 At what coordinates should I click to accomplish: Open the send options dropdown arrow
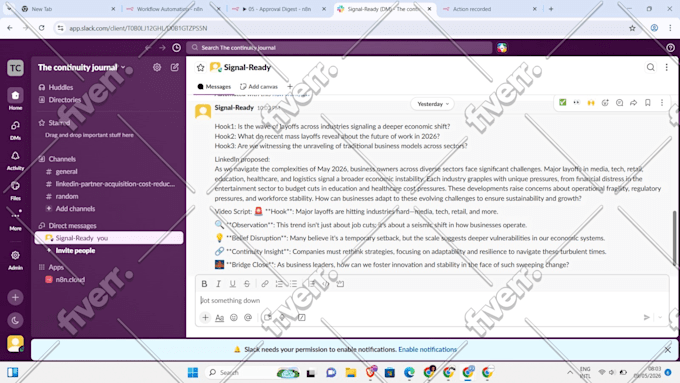pos(660,318)
